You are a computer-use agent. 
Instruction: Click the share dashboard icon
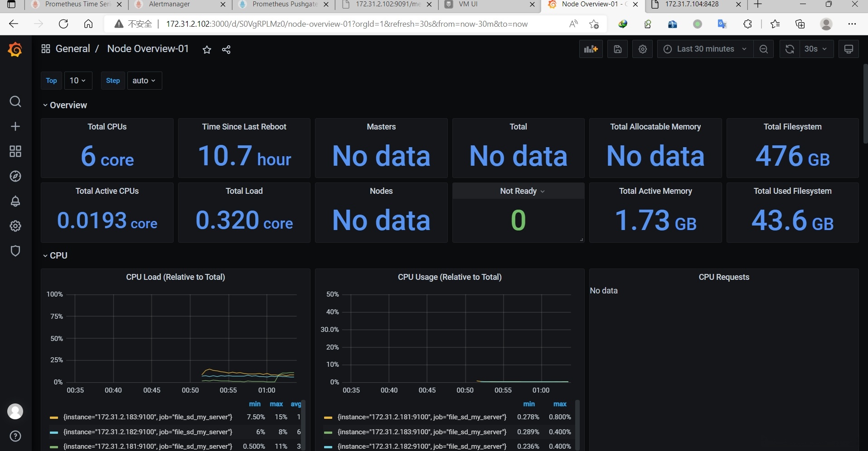pyautogui.click(x=226, y=50)
